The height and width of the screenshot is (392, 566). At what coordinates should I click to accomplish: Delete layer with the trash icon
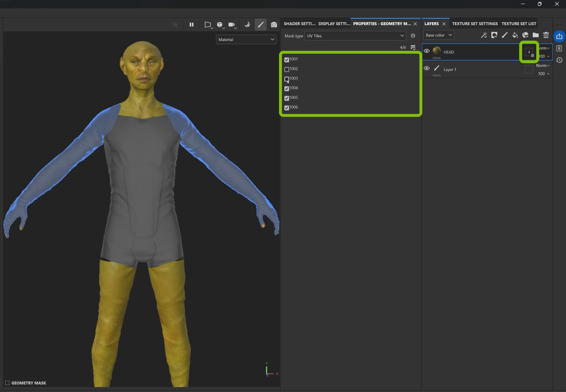546,35
